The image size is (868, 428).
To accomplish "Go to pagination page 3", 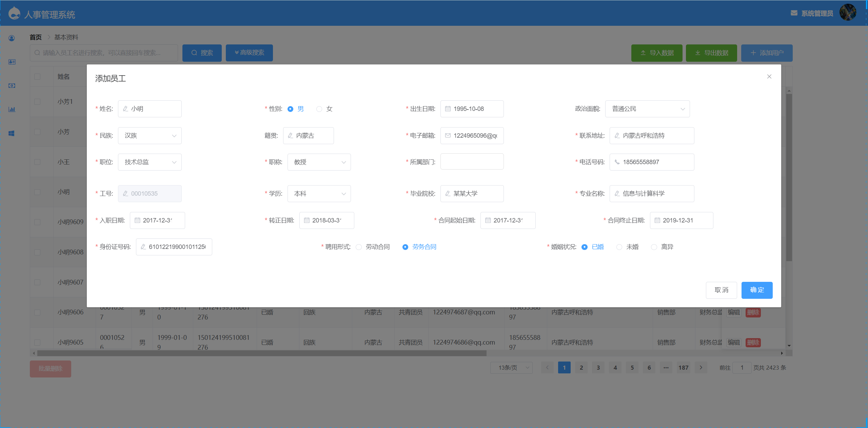I will pyautogui.click(x=598, y=368).
